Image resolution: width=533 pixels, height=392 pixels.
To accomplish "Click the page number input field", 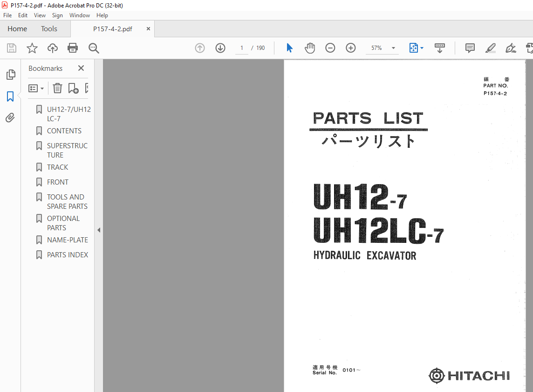I will pyautogui.click(x=242, y=48).
